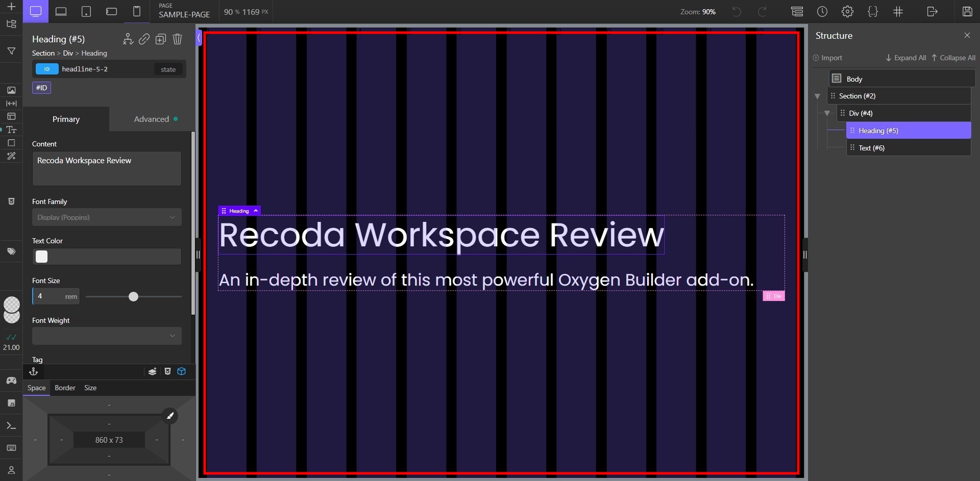
Task: Click Import in the Structure panel
Action: click(x=827, y=58)
